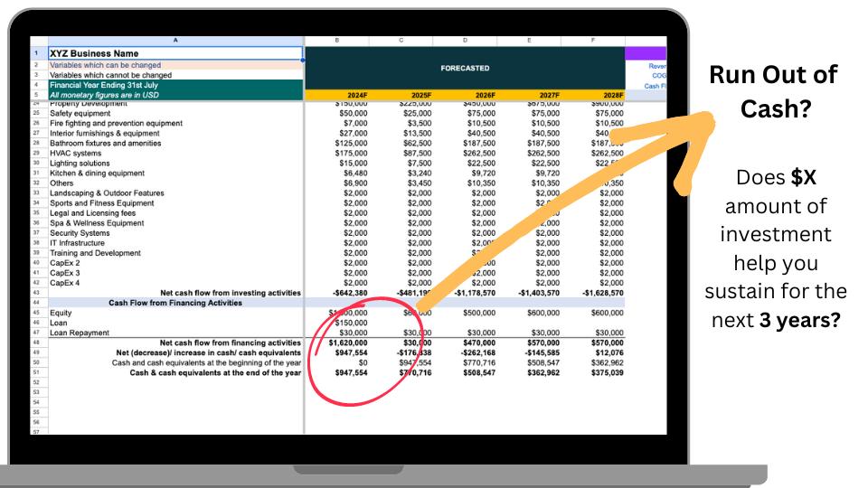Click column B header
Screen dimensions: 868x488
click(335, 41)
